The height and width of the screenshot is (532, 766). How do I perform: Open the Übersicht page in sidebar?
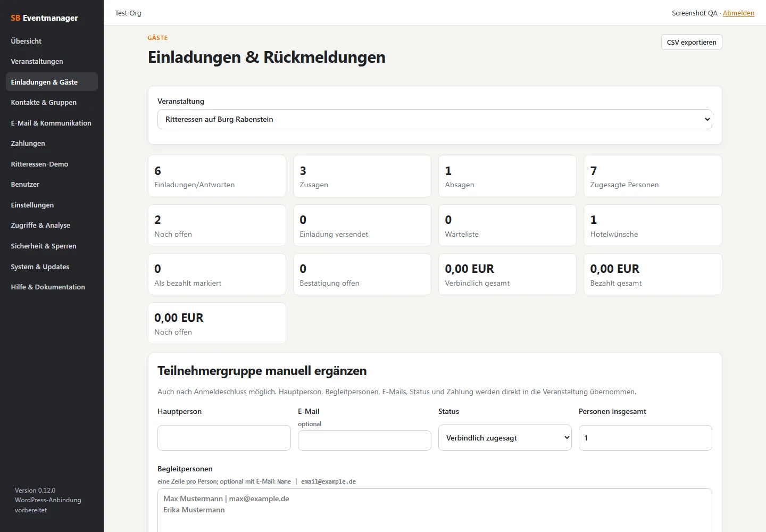point(52,41)
